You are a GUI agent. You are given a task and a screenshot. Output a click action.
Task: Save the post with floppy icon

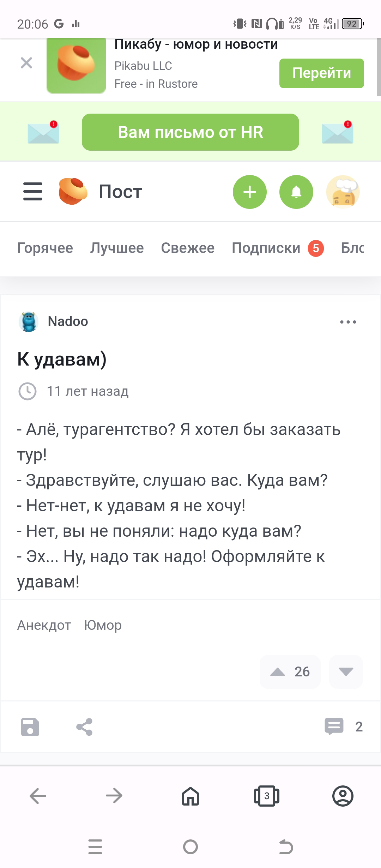pyautogui.click(x=30, y=727)
